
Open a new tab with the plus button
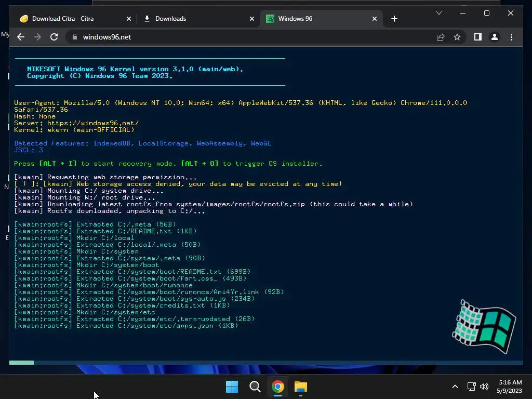tap(394, 19)
